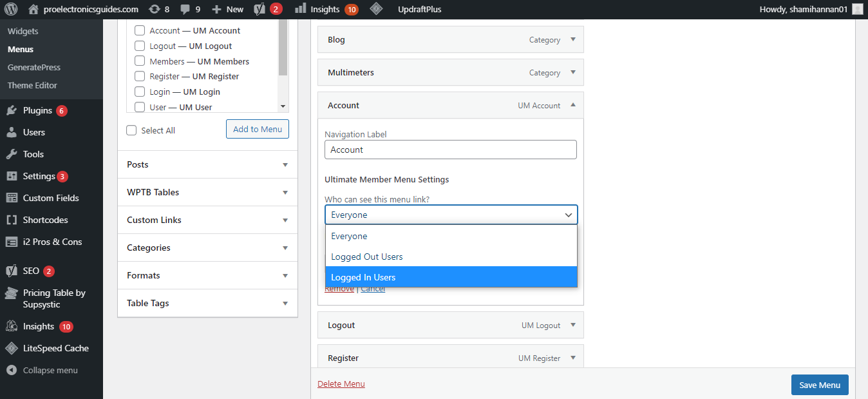This screenshot has width=868, height=399.
Task: Choose Logged Out Users option
Action: (x=451, y=257)
